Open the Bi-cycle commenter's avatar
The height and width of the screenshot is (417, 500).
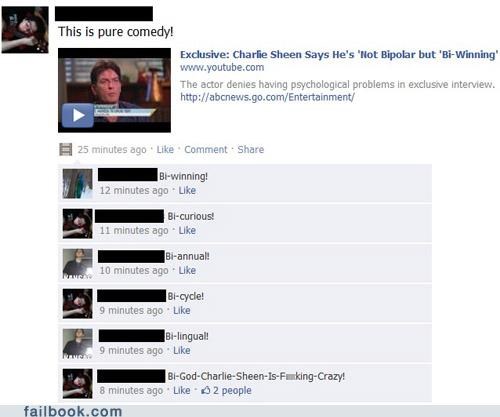(x=78, y=304)
